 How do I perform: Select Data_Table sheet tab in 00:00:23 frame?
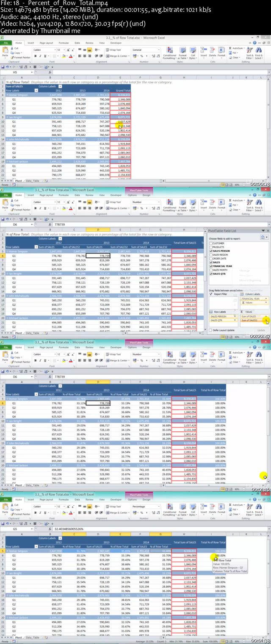point(32,181)
